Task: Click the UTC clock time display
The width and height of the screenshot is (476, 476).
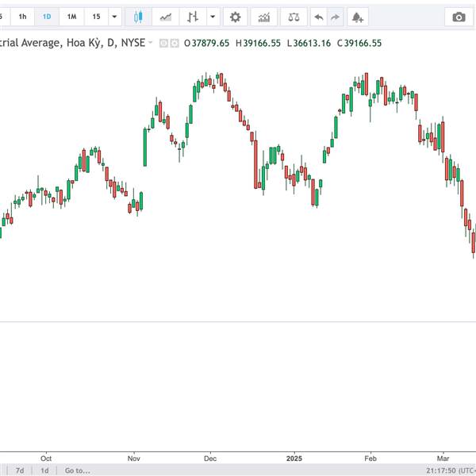Action: [451, 470]
